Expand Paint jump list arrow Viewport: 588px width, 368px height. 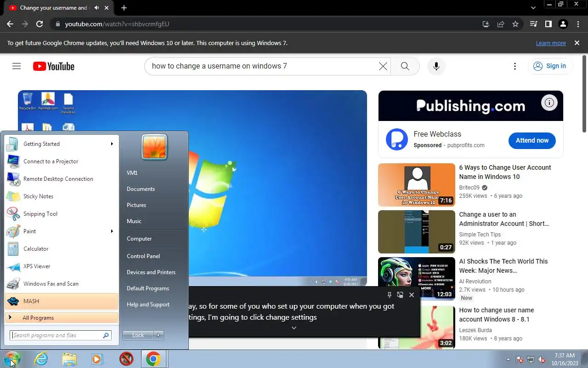coord(112,231)
